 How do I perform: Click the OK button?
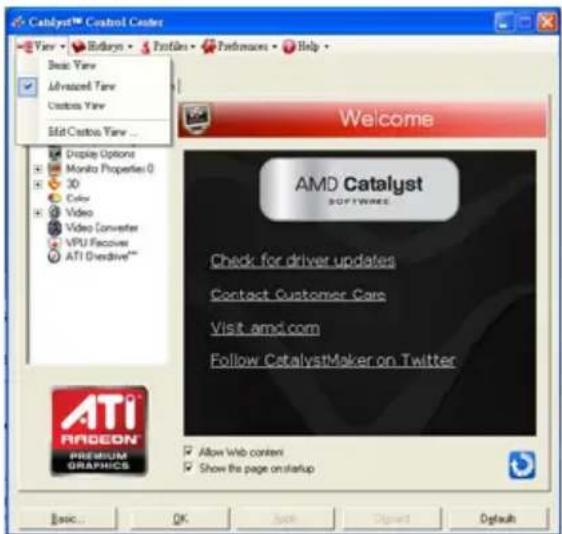[180, 519]
